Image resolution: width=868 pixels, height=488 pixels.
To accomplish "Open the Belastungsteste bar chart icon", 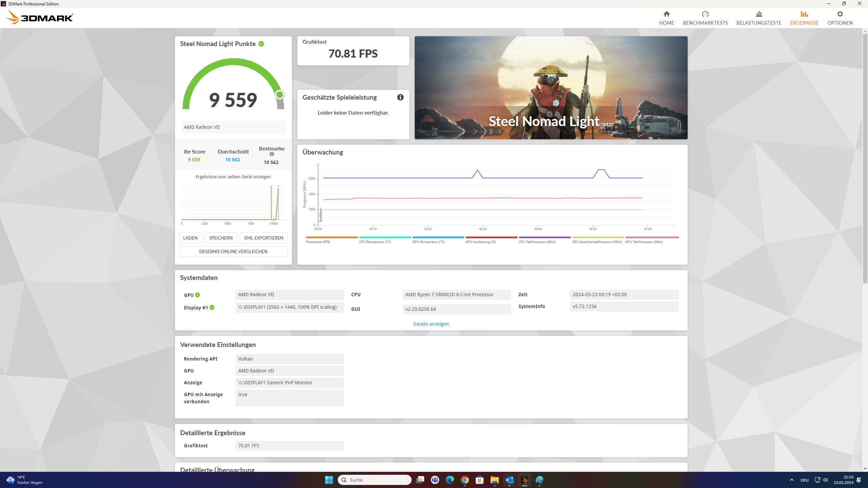I will [x=759, y=14].
